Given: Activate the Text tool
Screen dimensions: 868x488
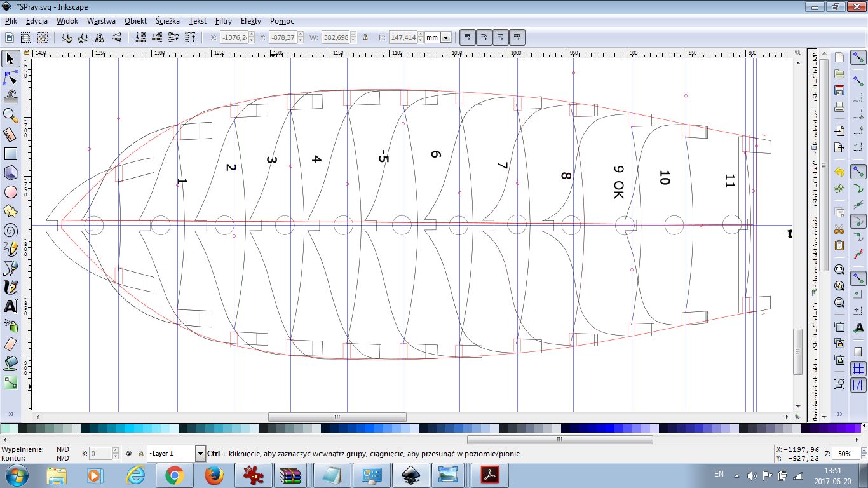Looking at the screenshot, I should (11, 306).
